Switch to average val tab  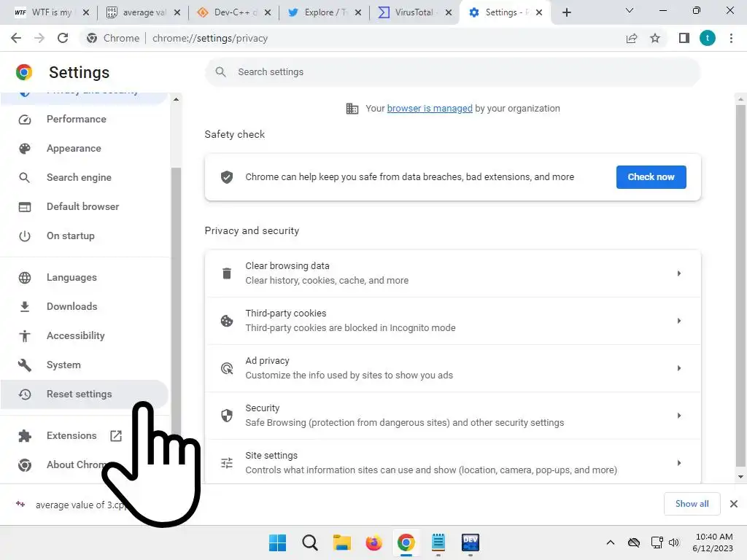pos(144,12)
